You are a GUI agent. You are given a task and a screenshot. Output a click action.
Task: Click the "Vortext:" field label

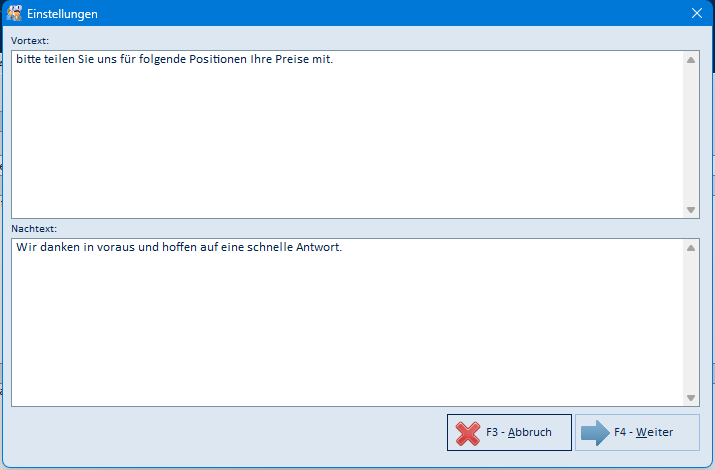click(x=30, y=41)
